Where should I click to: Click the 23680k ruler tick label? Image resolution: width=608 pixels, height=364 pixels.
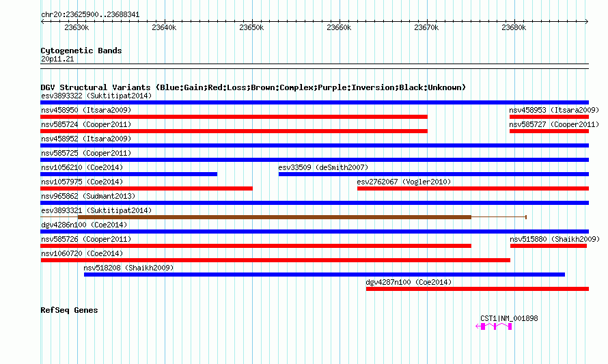point(514,27)
